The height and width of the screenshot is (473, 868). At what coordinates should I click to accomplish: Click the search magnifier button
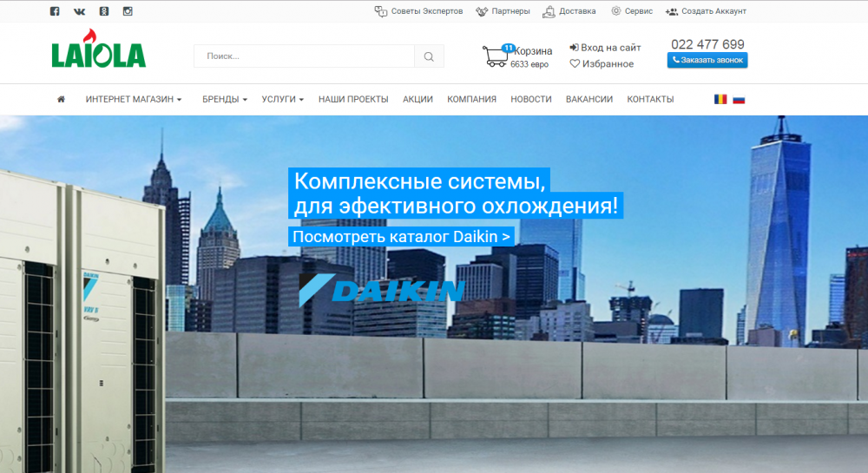[x=429, y=56]
